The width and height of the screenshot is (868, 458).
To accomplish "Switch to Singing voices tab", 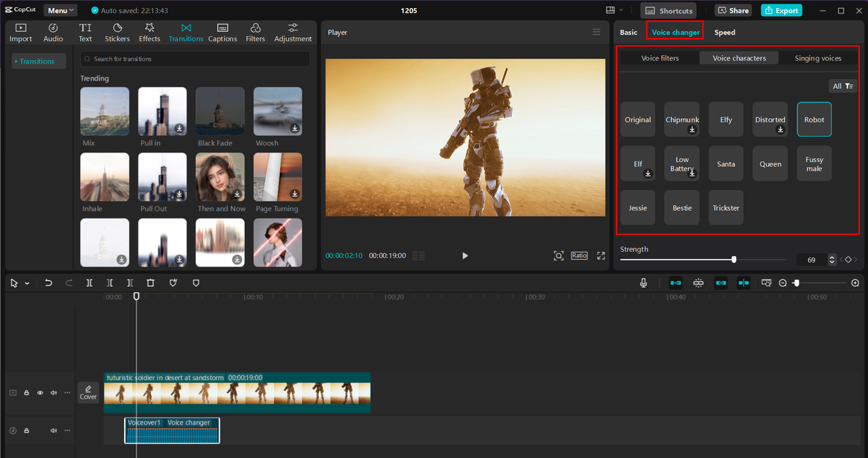I will pyautogui.click(x=818, y=58).
